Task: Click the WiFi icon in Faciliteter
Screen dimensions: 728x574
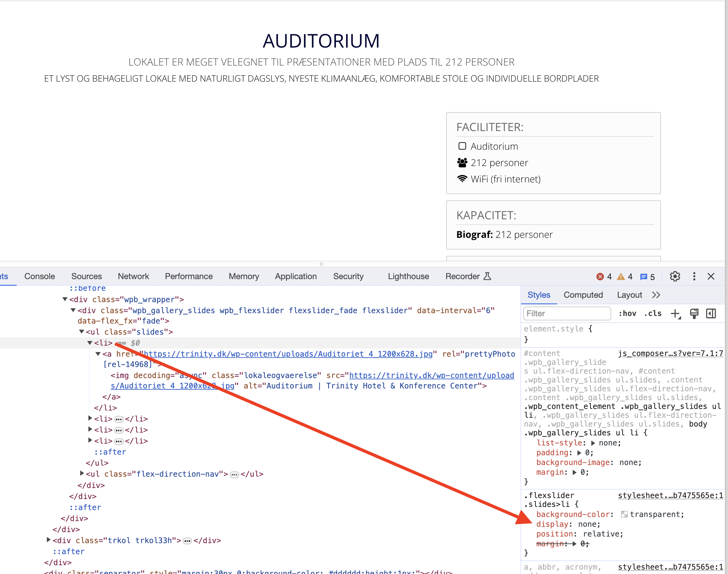Action: pyautogui.click(x=462, y=179)
